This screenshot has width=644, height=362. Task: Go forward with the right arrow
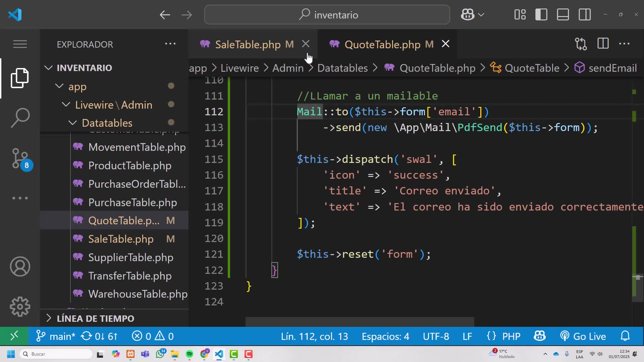(186, 15)
